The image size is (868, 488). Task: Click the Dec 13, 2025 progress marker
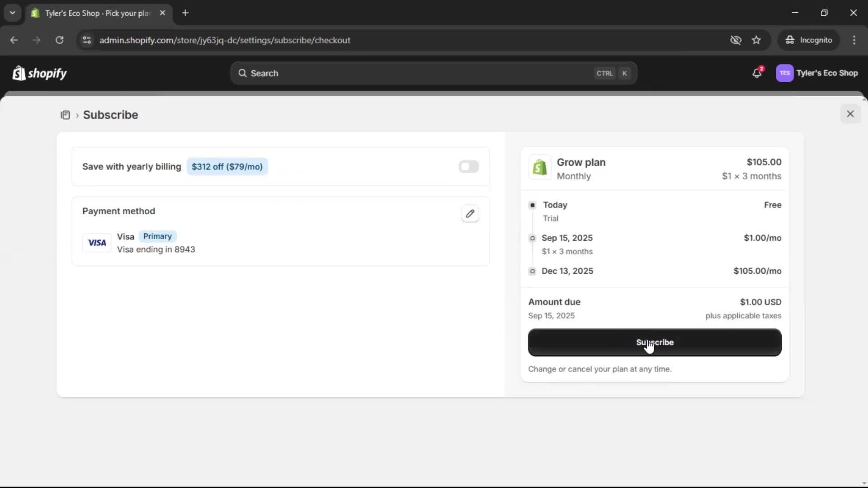[533, 271]
